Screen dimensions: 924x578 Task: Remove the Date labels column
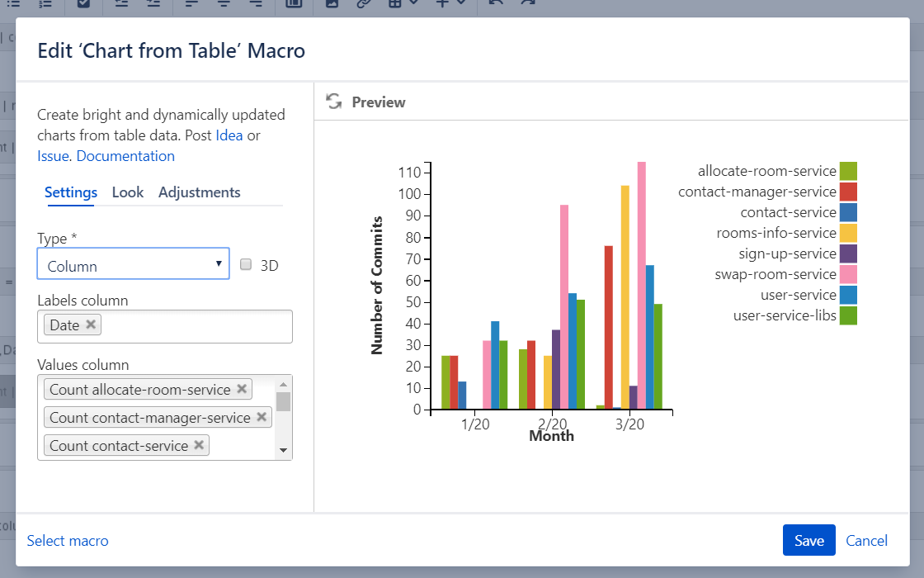coord(90,325)
